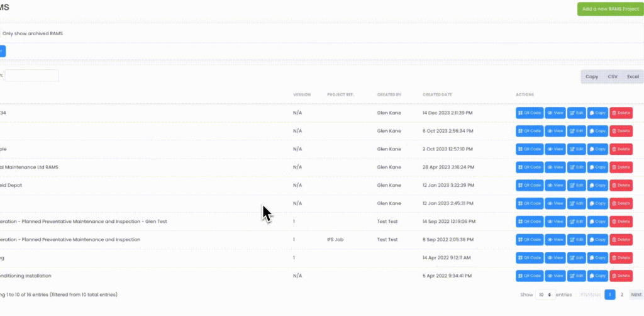View the Installation RAMS from 5 Apr 2022
The height and width of the screenshot is (316, 644).
pyautogui.click(x=555, y=276)
